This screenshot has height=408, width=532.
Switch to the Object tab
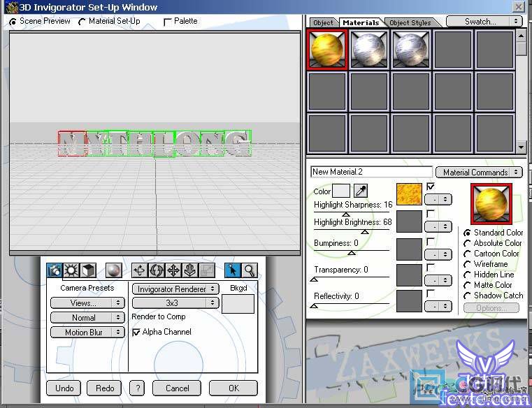(x=323, y=23)
